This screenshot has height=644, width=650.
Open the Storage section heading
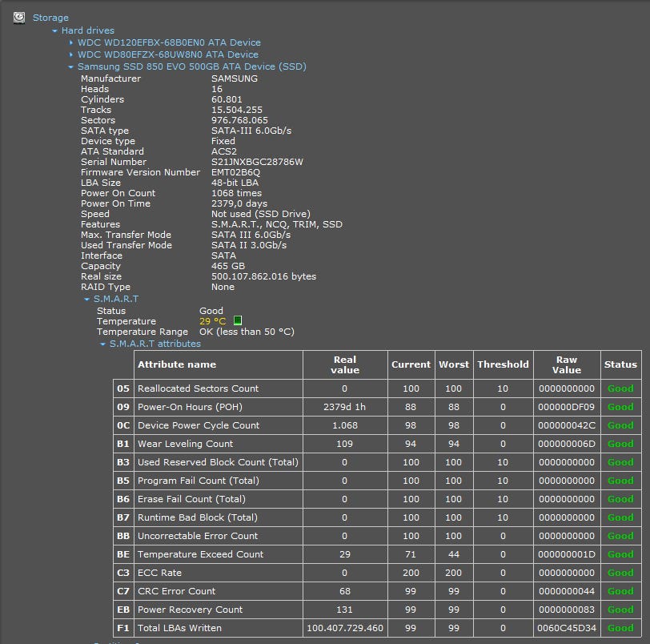pyautogui.click(x=50, y=18)
